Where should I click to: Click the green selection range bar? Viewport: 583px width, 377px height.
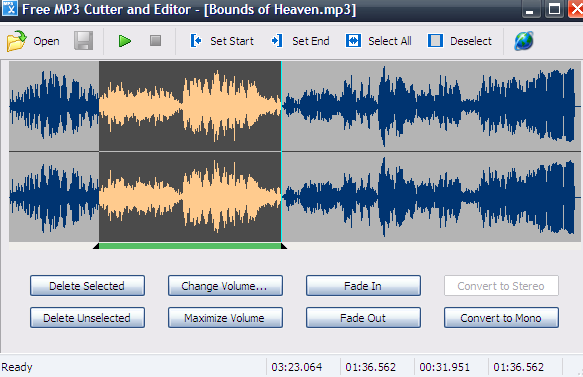tap(190, 246)
